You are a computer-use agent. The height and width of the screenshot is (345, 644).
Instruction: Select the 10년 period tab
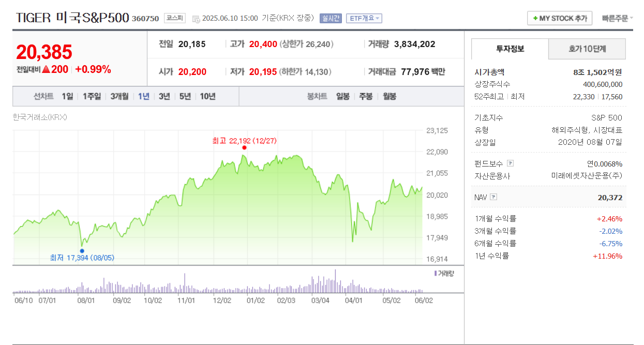208,96
